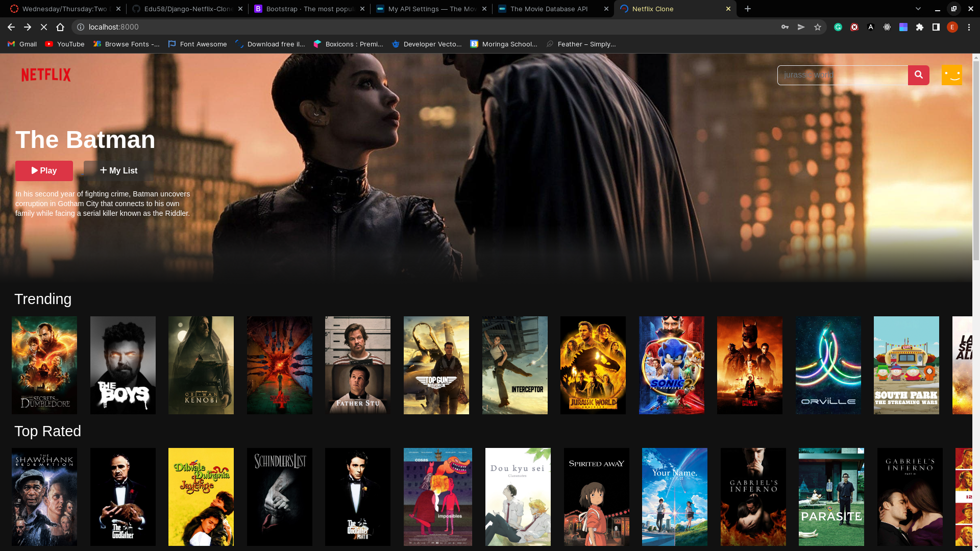Open the saved passwords key icon
The width and height of the screenshot is (980, 551).
coord(785,27)
